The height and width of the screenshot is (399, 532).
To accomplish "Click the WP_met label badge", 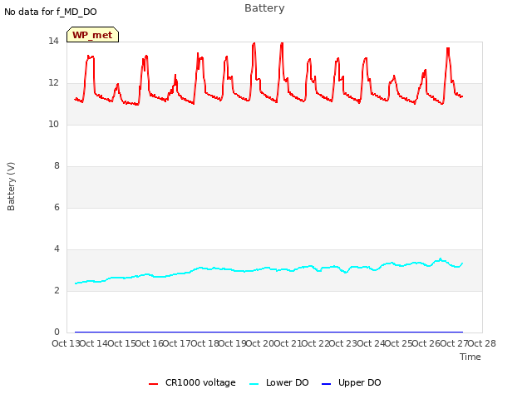I will [92, 35].
